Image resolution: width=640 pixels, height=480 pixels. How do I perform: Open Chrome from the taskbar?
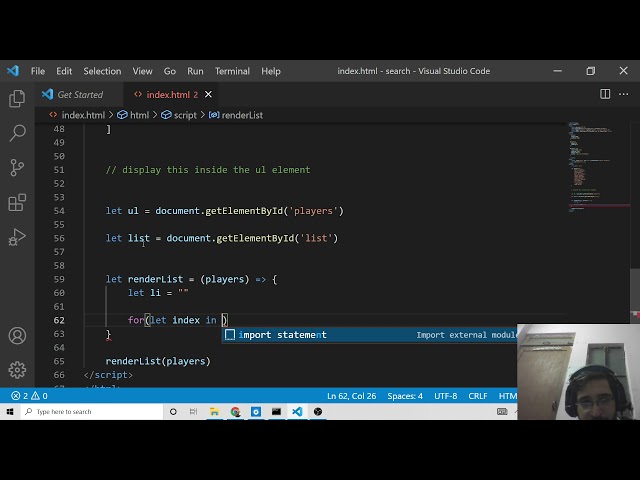[235, 412]
